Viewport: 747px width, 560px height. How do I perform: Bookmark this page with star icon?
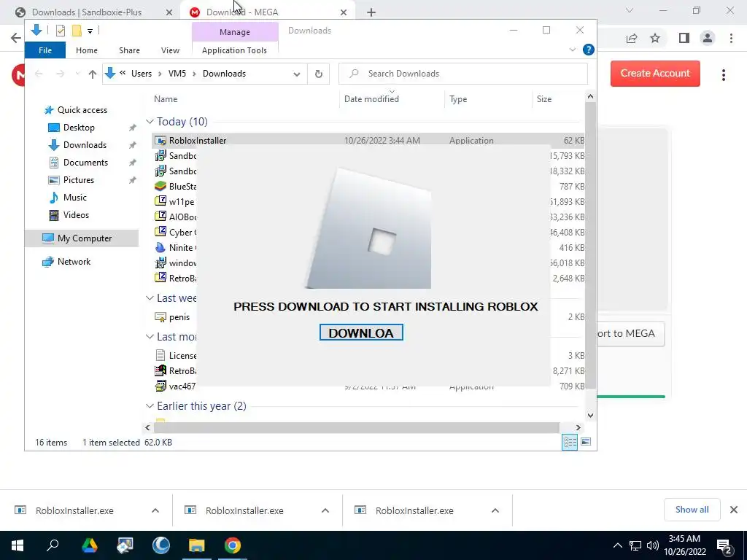pyautogui.click(x=655, y=38)
